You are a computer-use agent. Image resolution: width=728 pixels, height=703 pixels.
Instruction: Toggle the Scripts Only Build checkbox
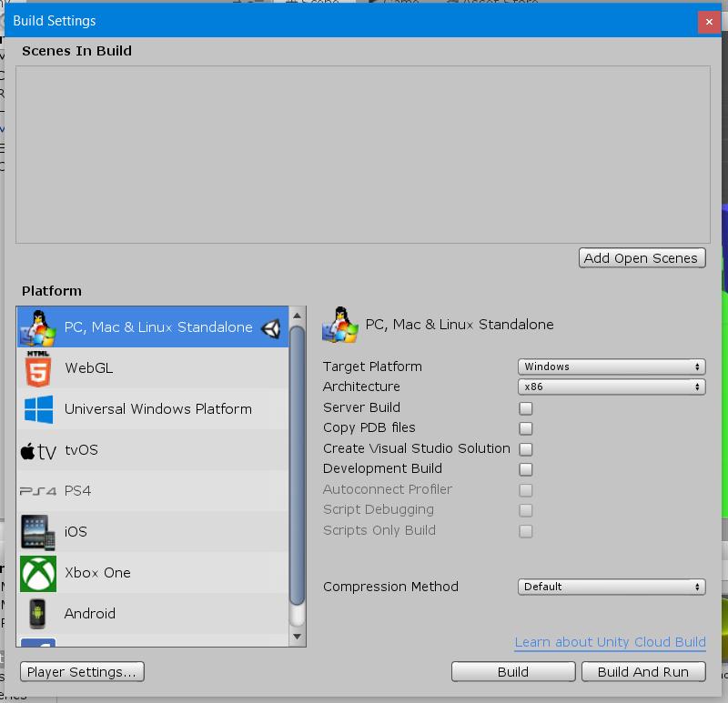(x=526, y=531)
